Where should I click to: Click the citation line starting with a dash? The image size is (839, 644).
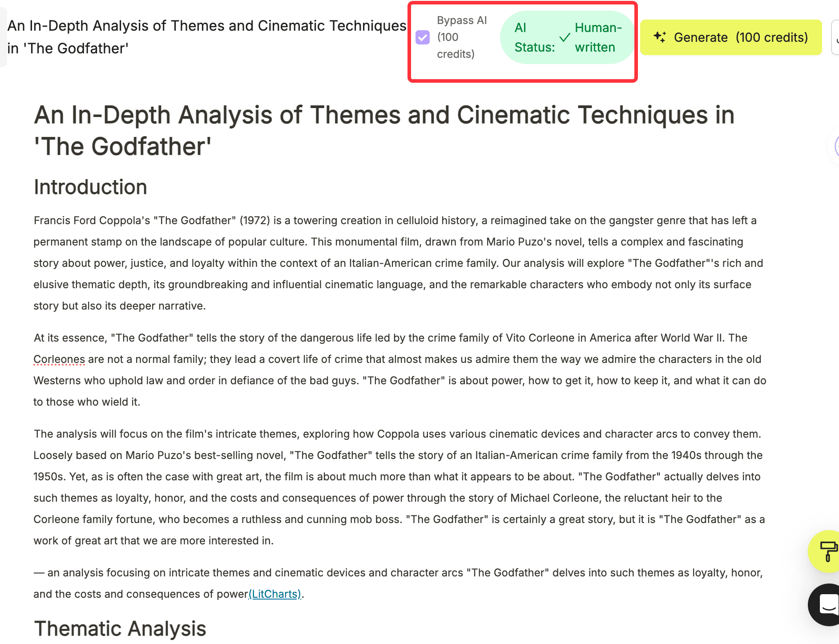click(398, 583)
